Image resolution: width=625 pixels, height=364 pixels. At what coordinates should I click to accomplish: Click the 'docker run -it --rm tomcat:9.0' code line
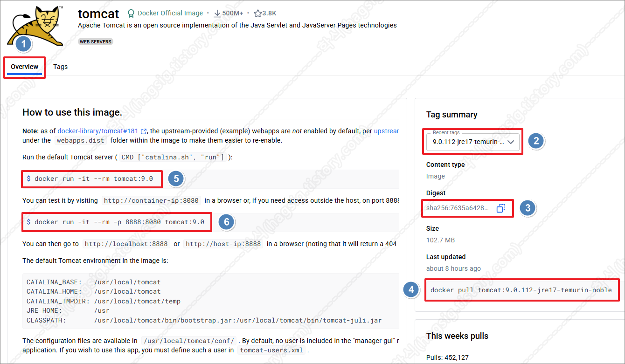90,179
